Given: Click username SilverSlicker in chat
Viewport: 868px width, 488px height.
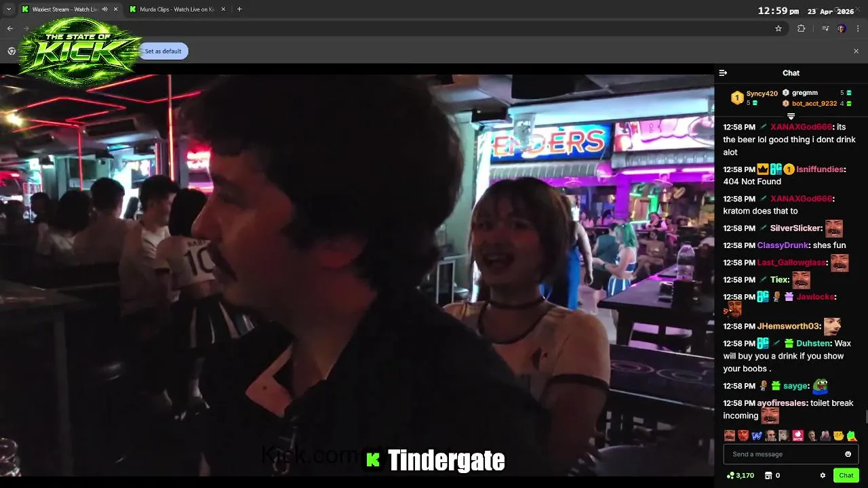Looking at the screenshot, I should pos(796,228).
